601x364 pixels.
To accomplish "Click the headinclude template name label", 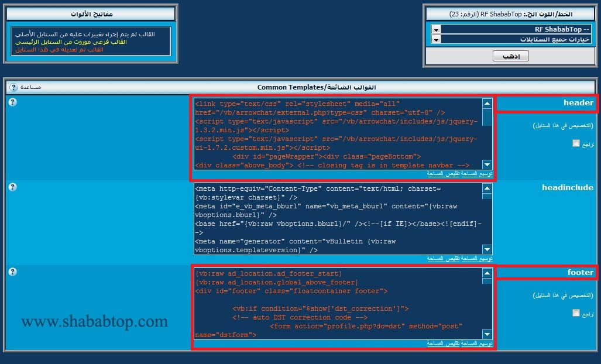I will pos(567,187).
